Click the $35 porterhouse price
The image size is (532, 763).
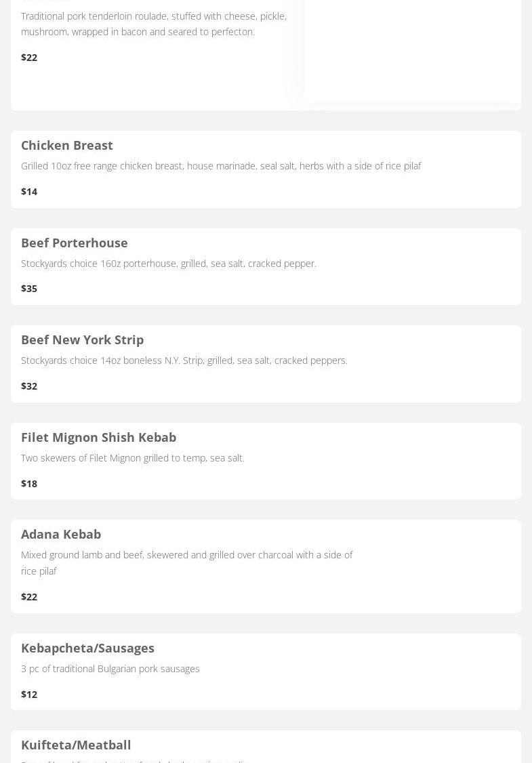(x=29, y=288)
